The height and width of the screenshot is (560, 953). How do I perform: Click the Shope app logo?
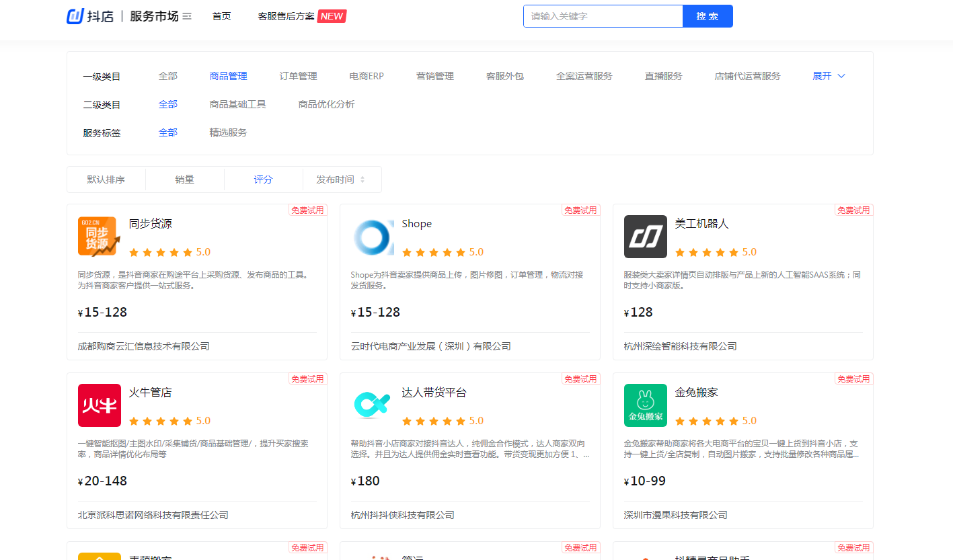(373, 237)
